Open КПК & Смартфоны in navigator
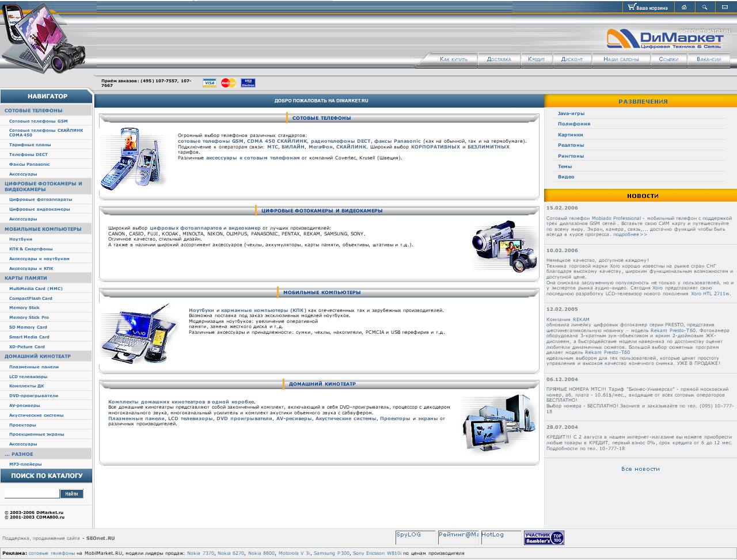 (31, 249)
